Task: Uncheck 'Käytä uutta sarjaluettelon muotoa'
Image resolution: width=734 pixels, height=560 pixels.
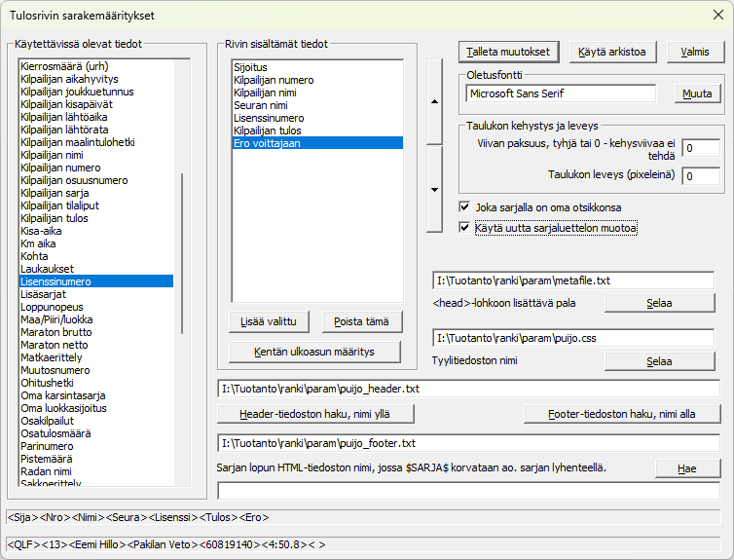Action: pyautogui.click(x=465, y=228)
